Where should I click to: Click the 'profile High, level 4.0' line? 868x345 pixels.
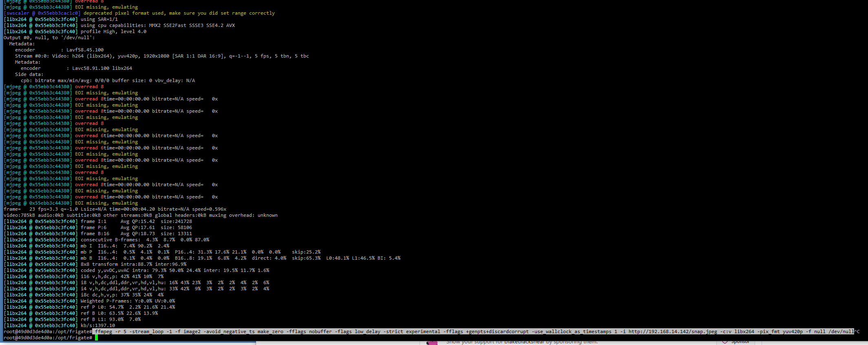[75, 31]
